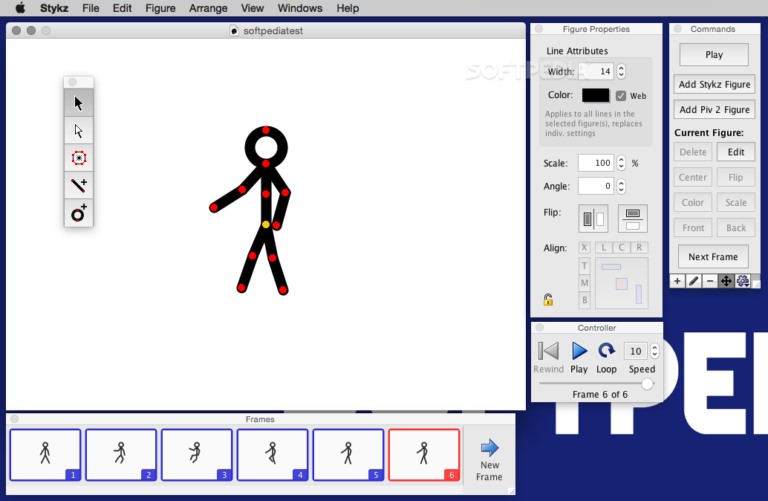Open the Arrange menu
Viewport: 768px width, 501px height.
tap(208, 8)
